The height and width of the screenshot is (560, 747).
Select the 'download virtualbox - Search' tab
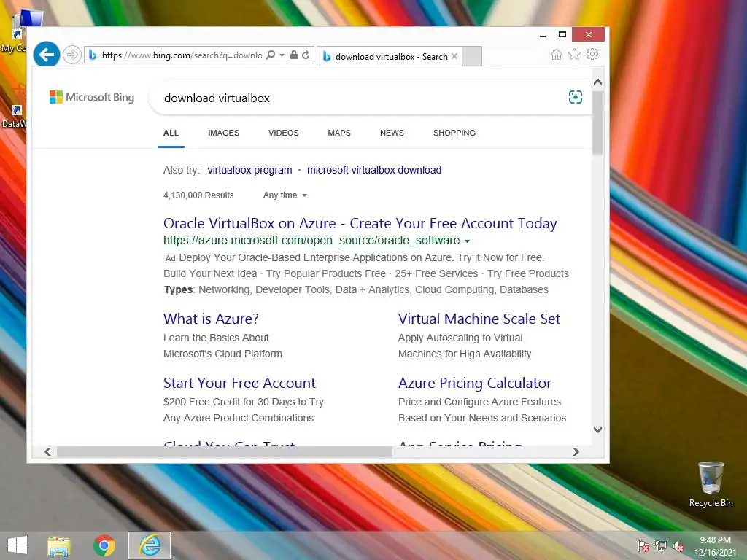tap(391, 56)
